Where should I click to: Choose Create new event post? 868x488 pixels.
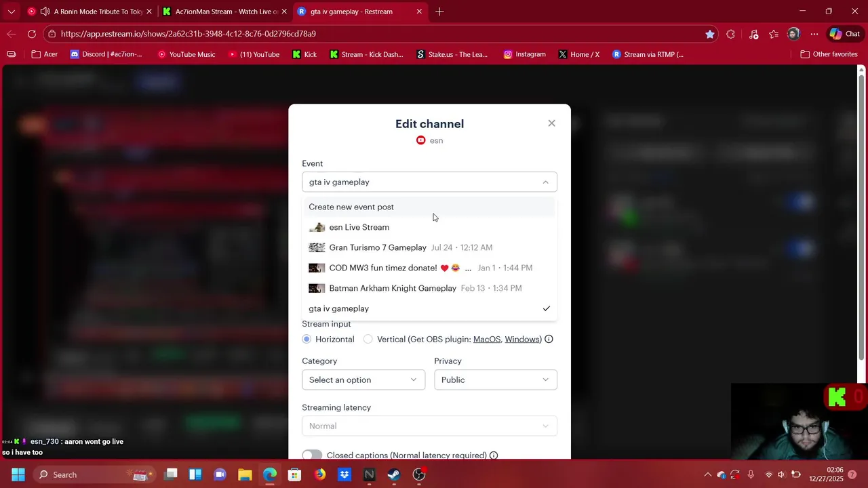(x=429, y=207)
